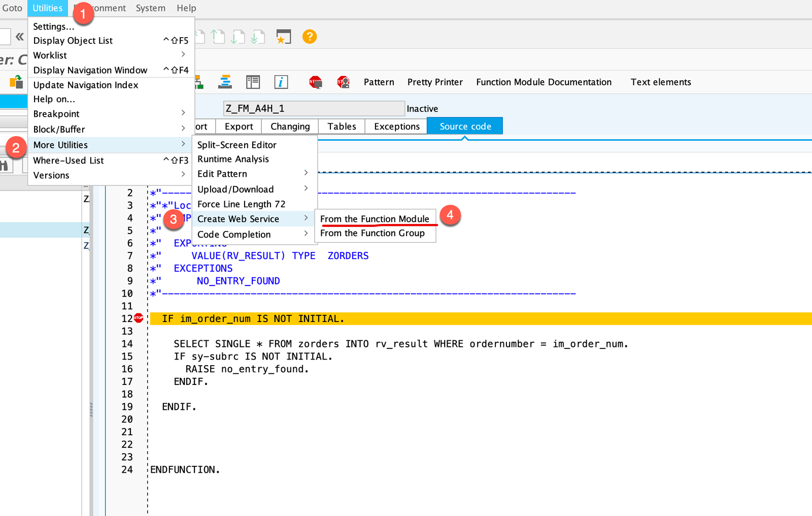The height and width of the screenshot is (516, 812).
Task: Toggle the external breakpoint stop icon with person
Action: (344, 82)
